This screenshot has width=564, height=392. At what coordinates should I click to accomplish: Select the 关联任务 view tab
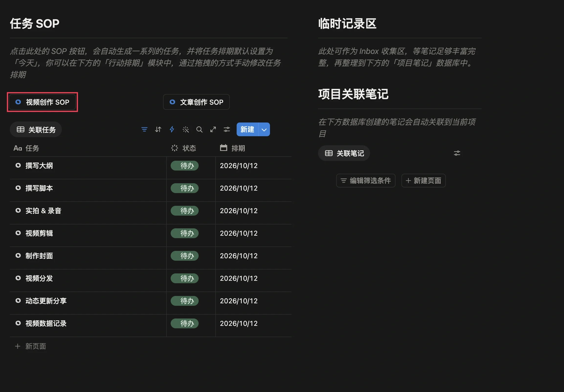coord(36,129)
